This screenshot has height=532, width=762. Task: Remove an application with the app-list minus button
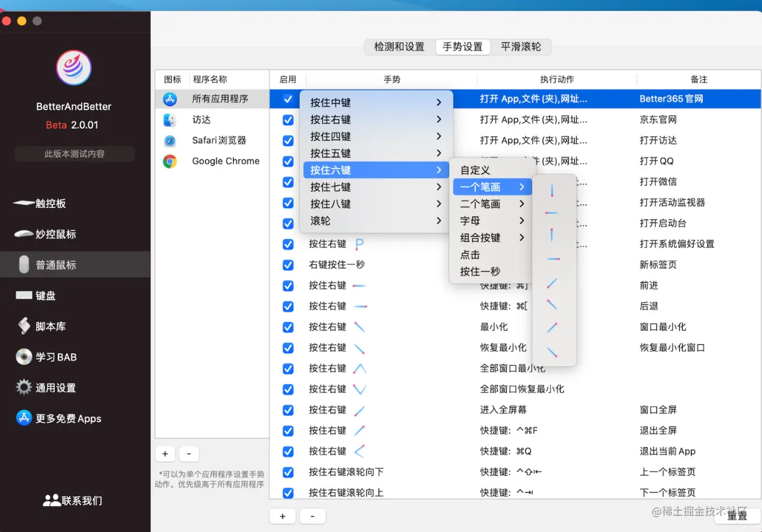[x=189, y=454]
